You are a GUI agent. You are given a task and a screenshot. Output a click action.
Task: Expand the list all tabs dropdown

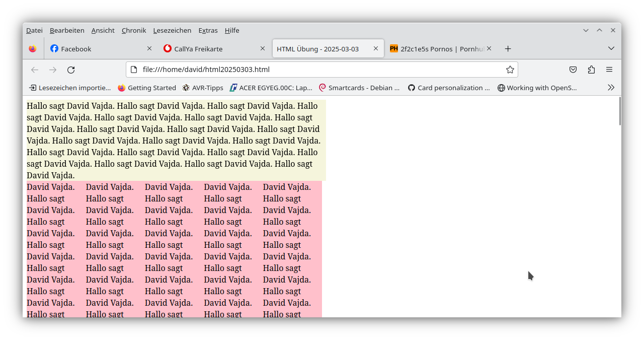click(611, 48)
